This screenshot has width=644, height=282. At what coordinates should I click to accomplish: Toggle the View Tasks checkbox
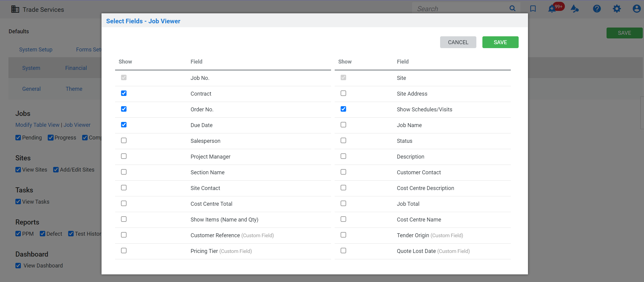click(18, 202)
